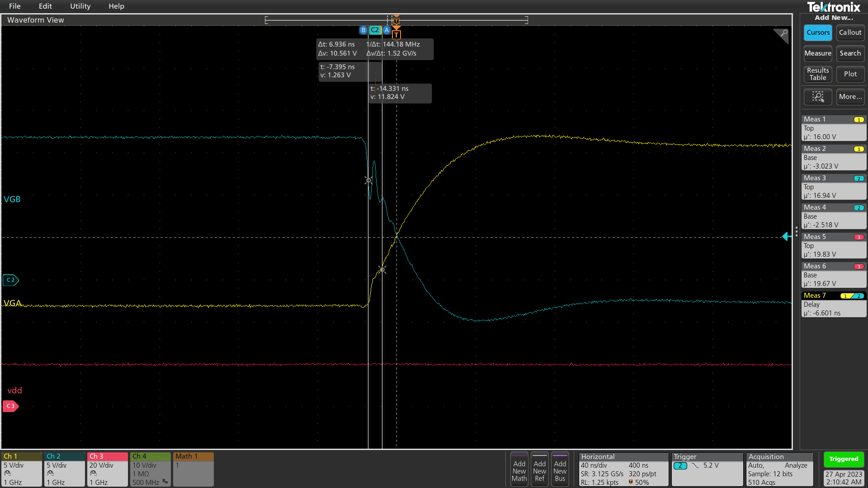Image resolution: width=868 pixels, height=488 pixels.
Task: Open the zoom selection icon under Results Table
Action: click(817, 97)
